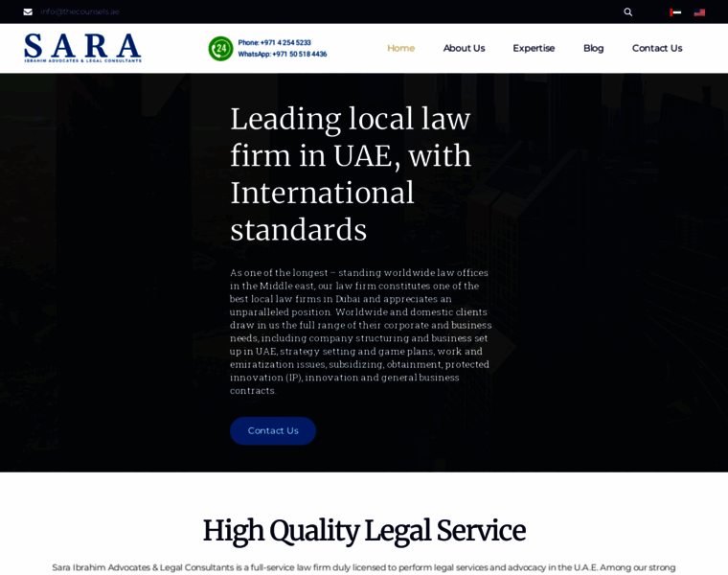Open the info@thecounsels.ae email link
728x575 pixels.
[x=80, y=11]
